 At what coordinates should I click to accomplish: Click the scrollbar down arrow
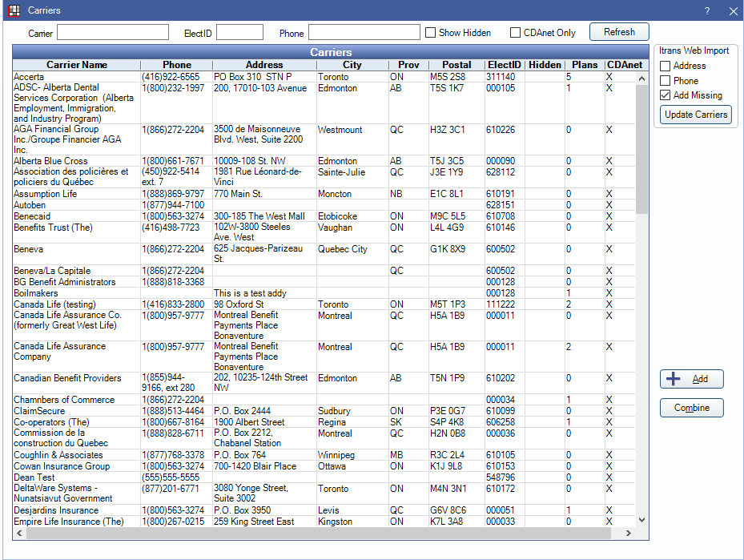point(641,520)
